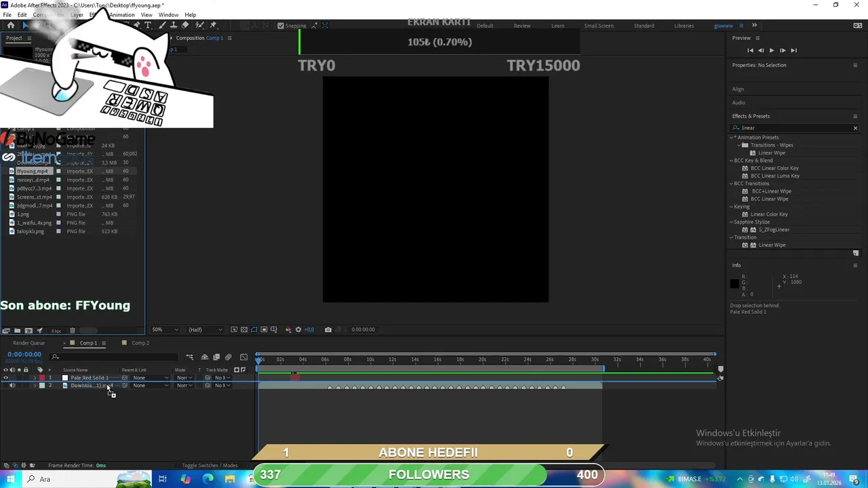Image resolution: width=868 pixels, height=488 pixels.
Task: Create new animation preset in Effects panel
Action: pyautogui.click(x=855, y=253)
